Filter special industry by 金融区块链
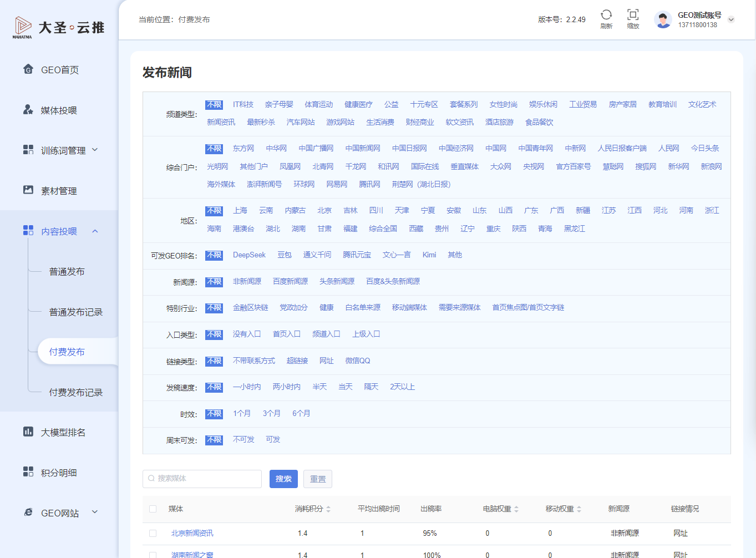 point(251,308)
